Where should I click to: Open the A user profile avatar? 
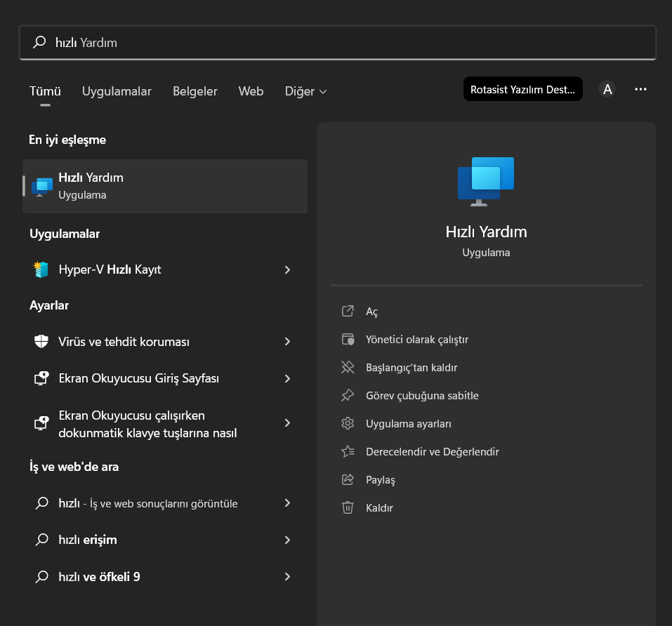[x=607, y=89]
